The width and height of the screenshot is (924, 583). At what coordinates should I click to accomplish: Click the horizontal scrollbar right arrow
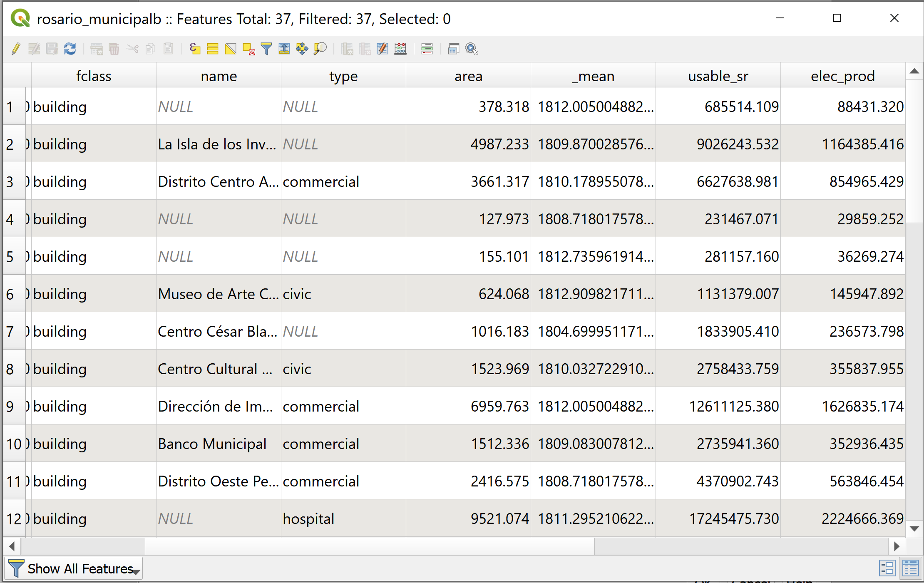897,546
